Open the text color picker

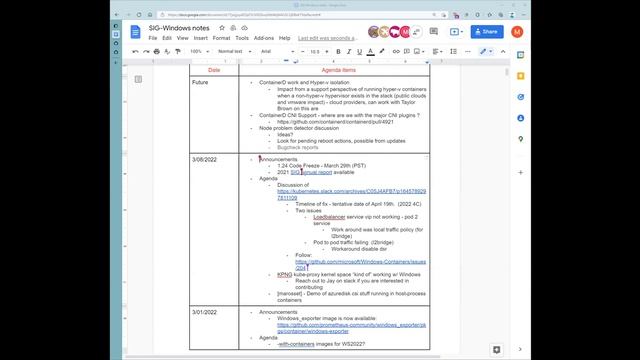point(371,51)
